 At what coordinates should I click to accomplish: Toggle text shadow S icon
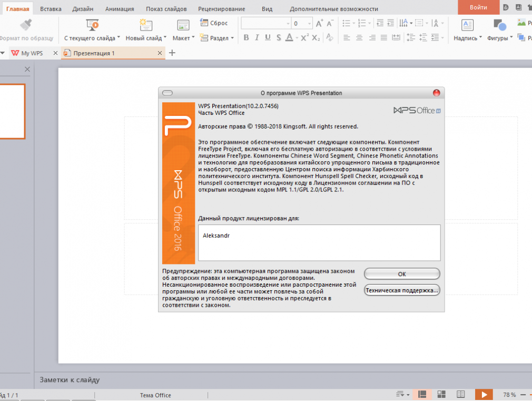tap(279, 37)
